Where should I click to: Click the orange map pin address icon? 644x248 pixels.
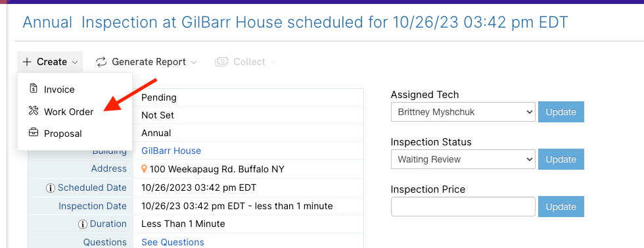coord(144,169)
